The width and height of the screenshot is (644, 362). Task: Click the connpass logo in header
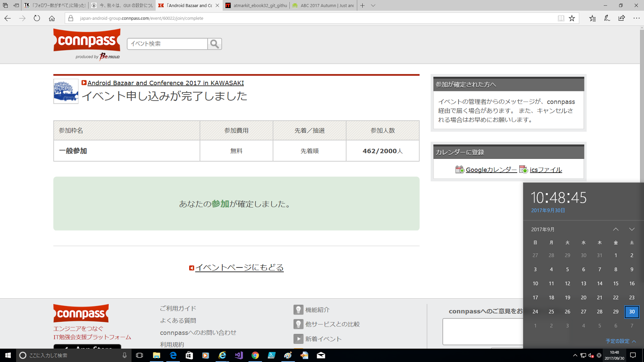(87, 40)
